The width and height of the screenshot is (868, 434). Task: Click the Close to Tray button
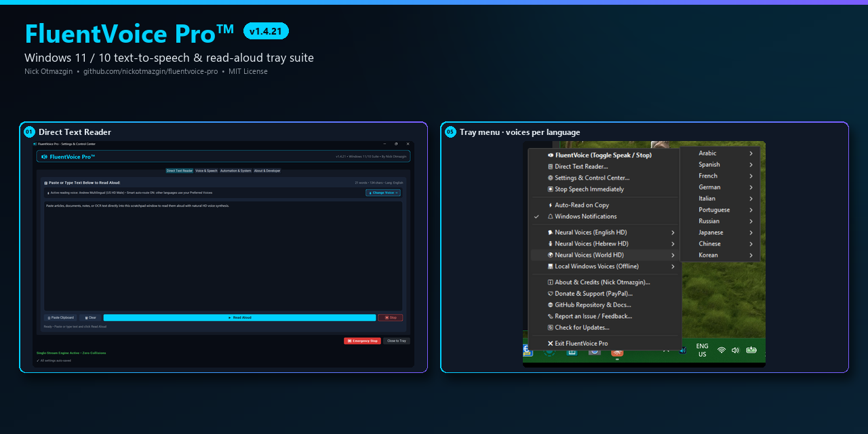[x=397, y=341]
